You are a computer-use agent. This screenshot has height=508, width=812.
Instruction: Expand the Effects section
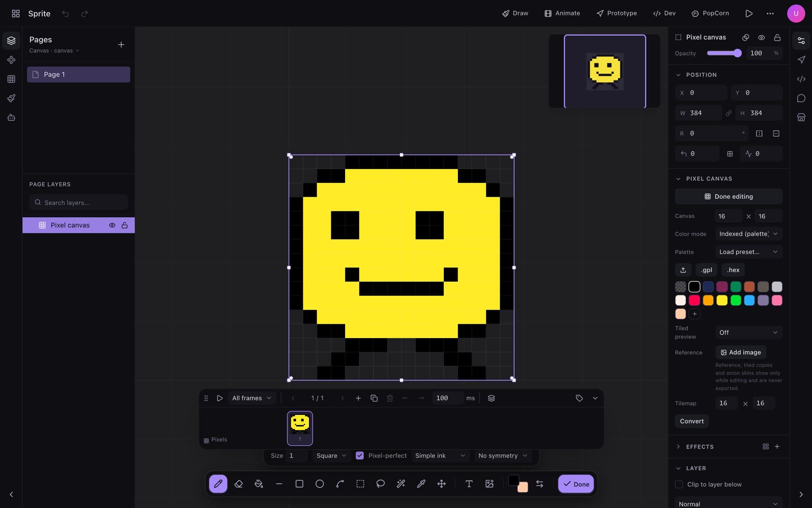(678, 447)
